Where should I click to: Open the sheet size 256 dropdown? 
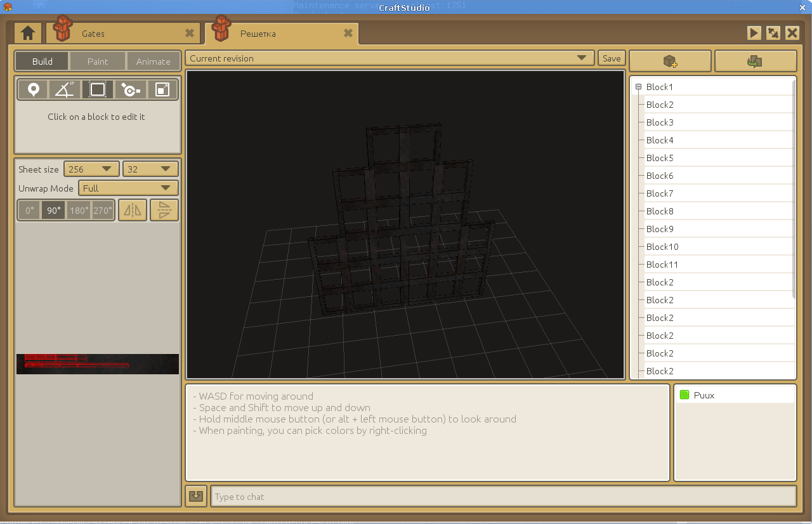(x=91, y=169)
